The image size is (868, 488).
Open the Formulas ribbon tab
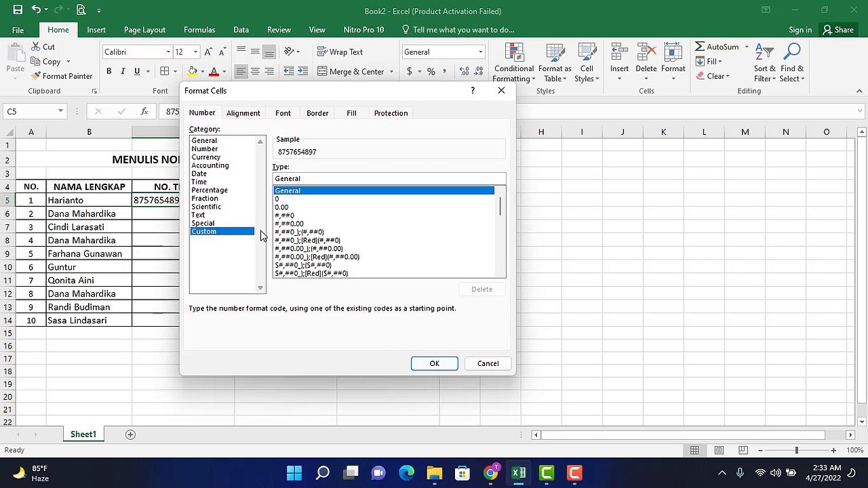199,30
